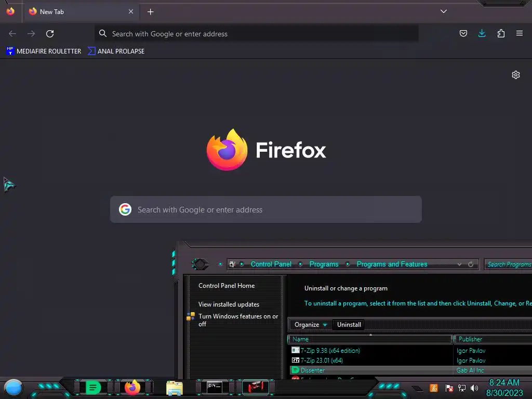Click Igor Pavlov publisher for 7-Zip 23.01

tap(471, 361)
